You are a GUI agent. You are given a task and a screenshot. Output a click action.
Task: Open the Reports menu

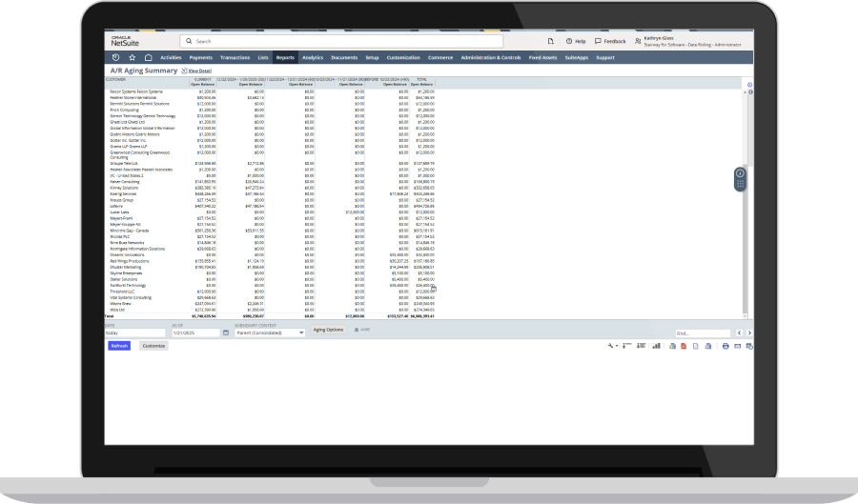tap(285, 57)
